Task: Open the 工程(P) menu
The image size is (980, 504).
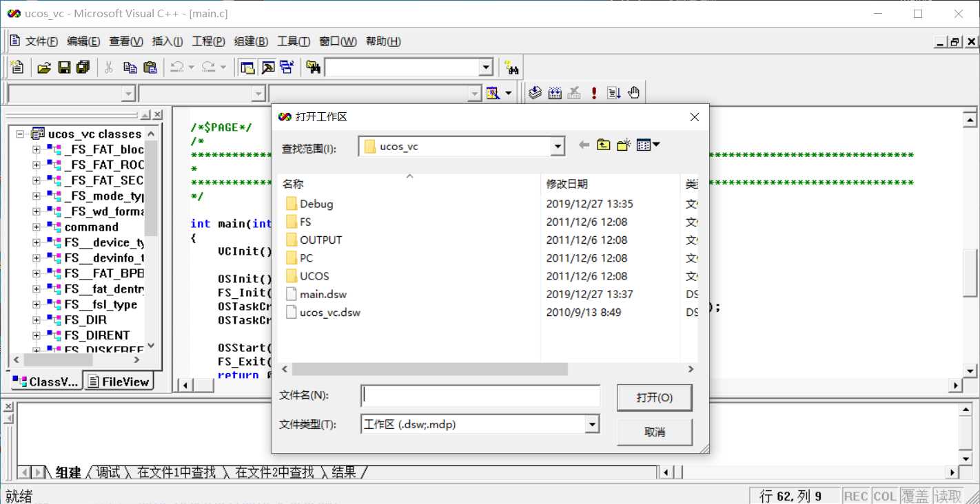Action: 209,41
